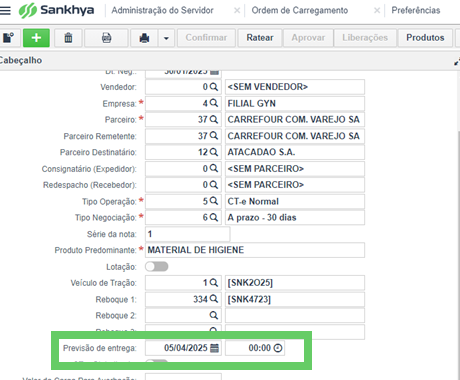Click the [SNK4723] trailer text
The height and width of the screenshot is (380, 460).
[x=249, y=299]
